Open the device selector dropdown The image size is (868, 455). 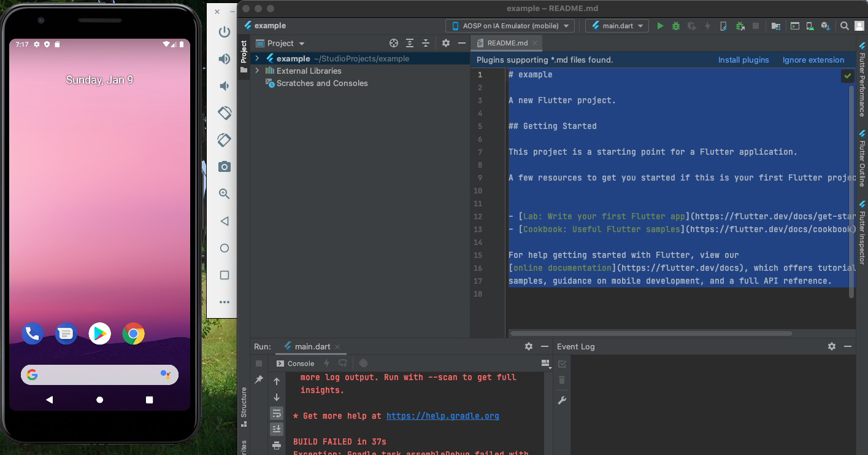510,26
